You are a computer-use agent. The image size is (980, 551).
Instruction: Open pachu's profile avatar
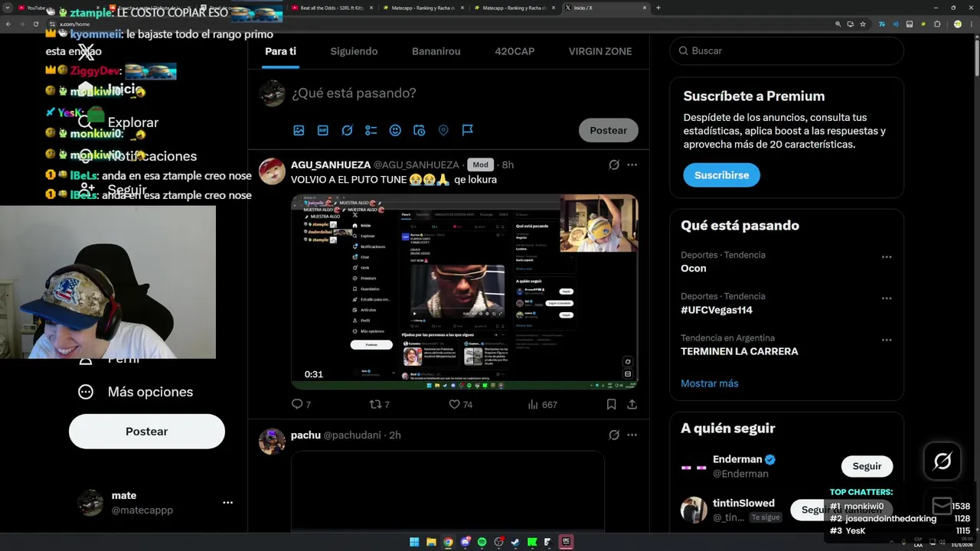tap(272, 442)
